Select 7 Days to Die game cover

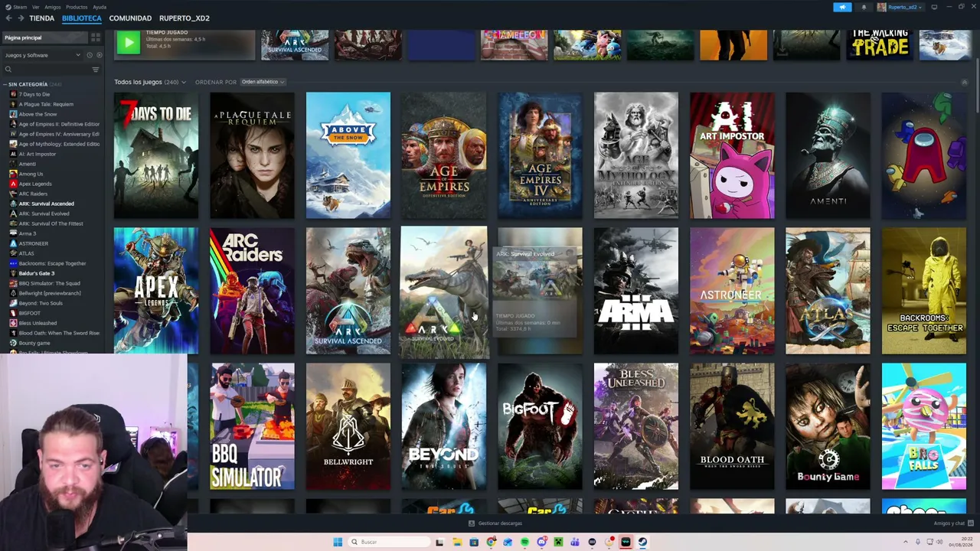click(156, 155)
